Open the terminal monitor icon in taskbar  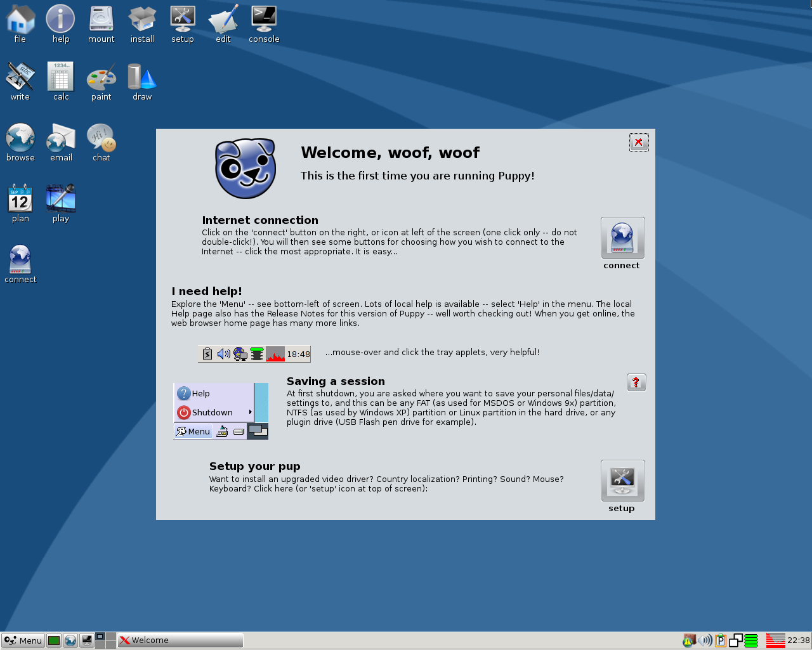(x=87, y=640)
